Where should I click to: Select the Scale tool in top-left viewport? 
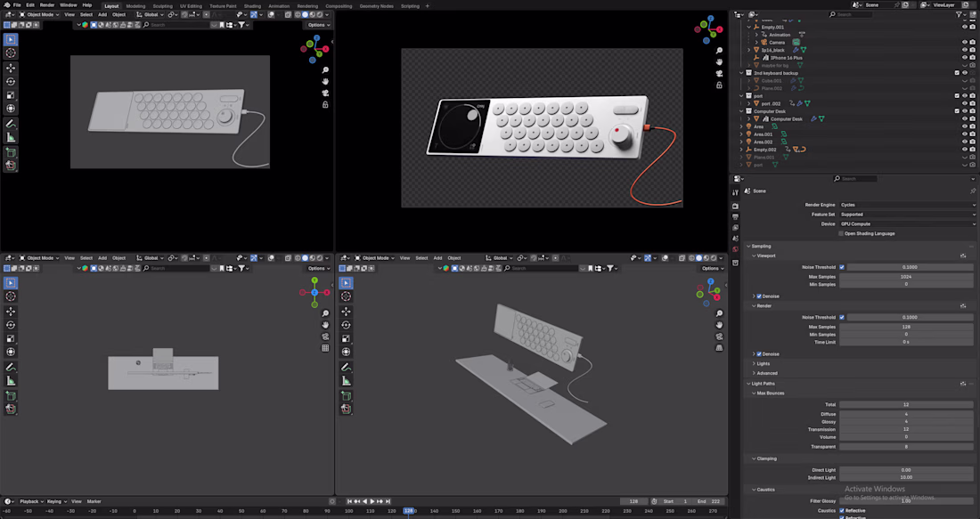coord(11,95)
